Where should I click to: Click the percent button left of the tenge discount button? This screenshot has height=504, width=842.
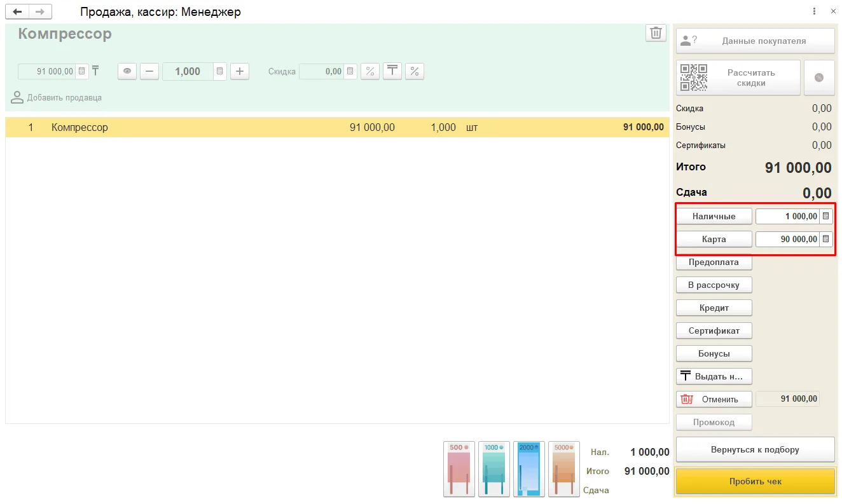point(370,71)
